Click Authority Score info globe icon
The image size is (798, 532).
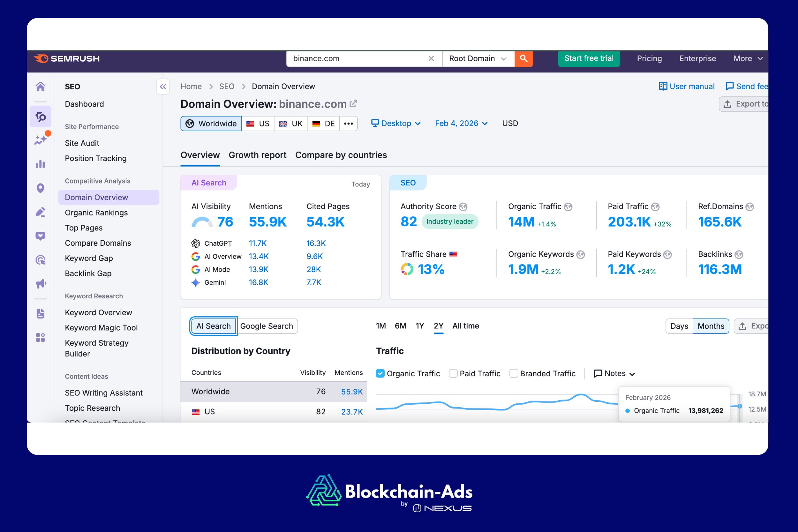tap(463, 206)
